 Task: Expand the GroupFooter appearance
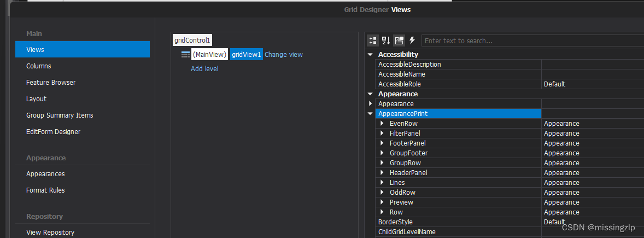click(x=382, y=153)
